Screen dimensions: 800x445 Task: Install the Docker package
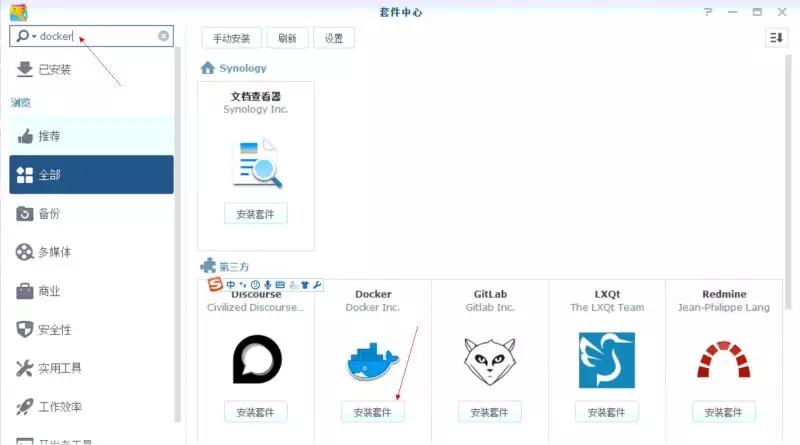point(373,412)
